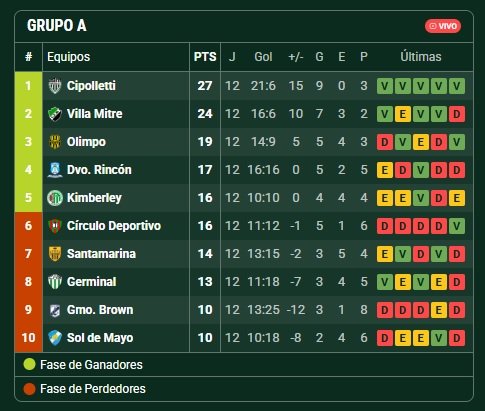
Task: Click Villa Mitre's yellow E result badge
Action: pyautogui.click(x=403, y=114)
